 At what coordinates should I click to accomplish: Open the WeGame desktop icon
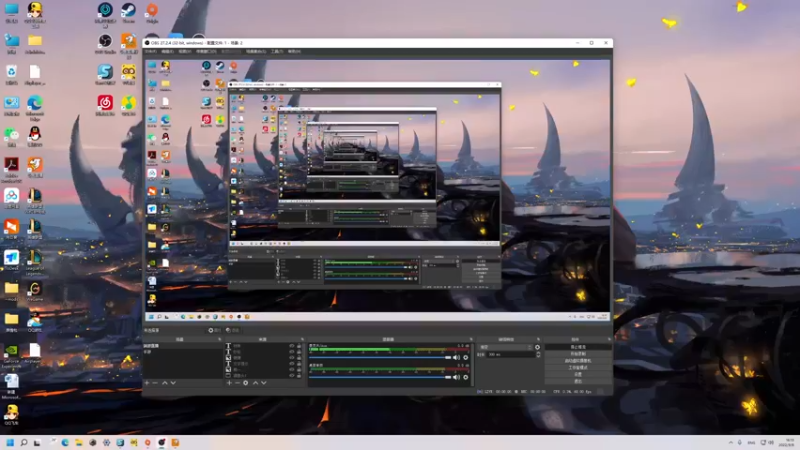tap(35, 291)
